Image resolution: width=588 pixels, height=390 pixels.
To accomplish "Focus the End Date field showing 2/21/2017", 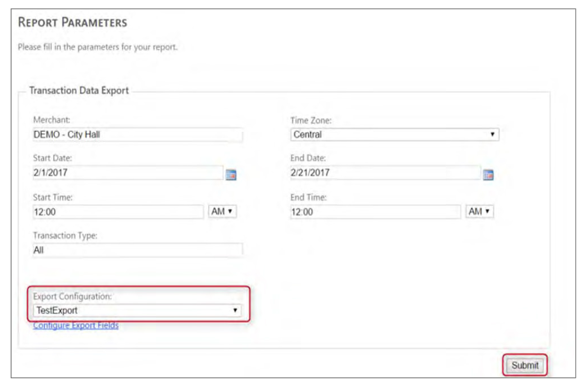I will click(x=385, y=173).
